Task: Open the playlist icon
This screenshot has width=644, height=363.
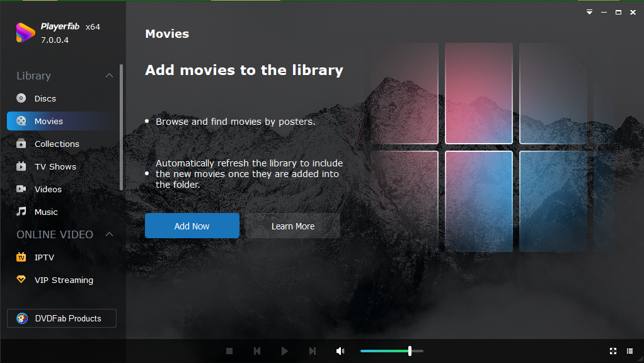Action: pyautogui.click(x=630, y=351)
